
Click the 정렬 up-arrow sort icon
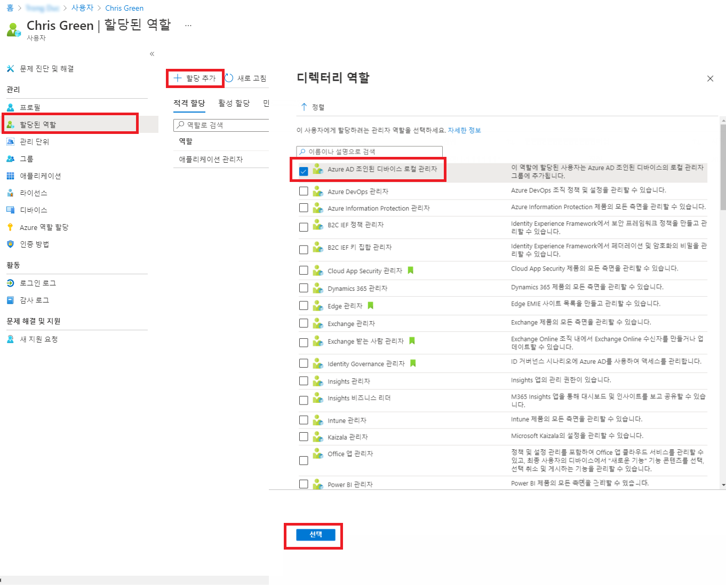[x=304, y=107]
